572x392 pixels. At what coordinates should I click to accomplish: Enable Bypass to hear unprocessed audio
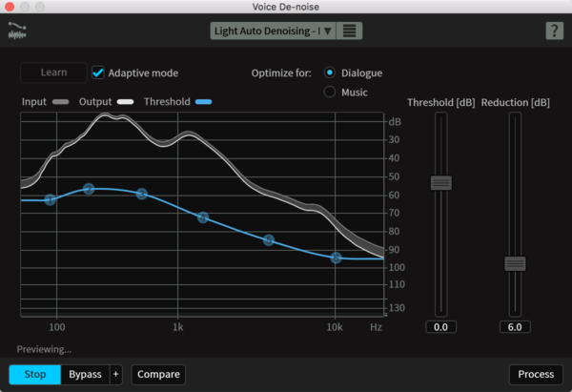click(86, 374)
